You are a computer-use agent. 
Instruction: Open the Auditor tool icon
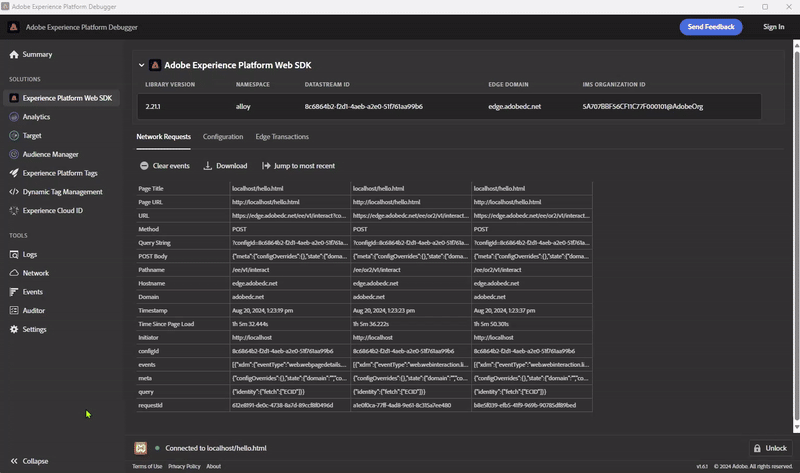click(14, 311)
